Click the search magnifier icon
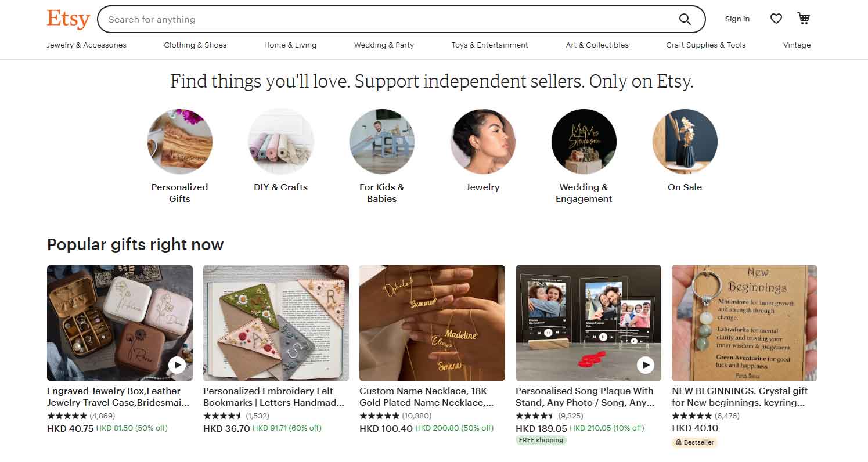Viewport: 868px width, 462px height. click(x=685, y=19)
